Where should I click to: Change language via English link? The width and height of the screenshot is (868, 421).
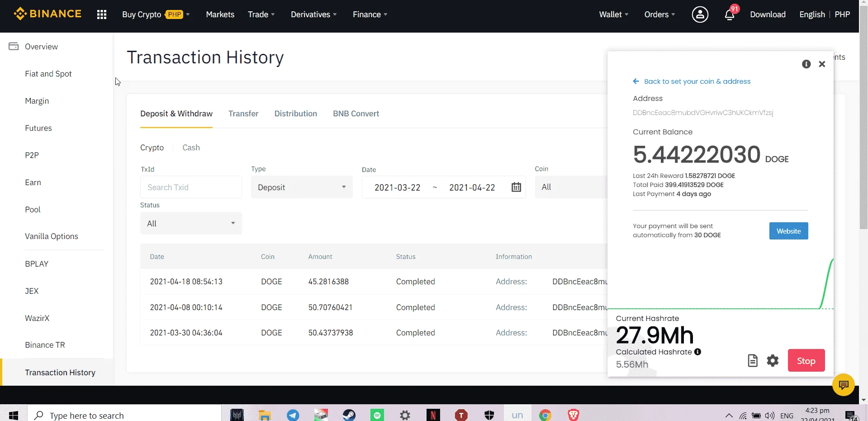tap(812, 14)
